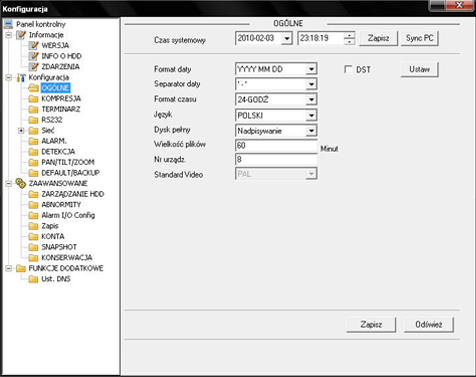Screen dimensions: 476x377
Task: Click the Ust. DNS folder icon
Action: tap(33, 279)
